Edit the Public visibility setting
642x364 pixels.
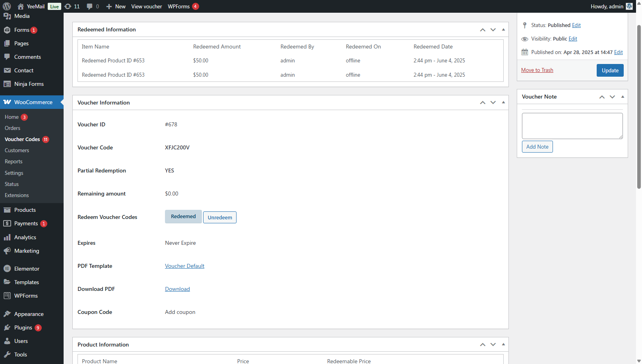573,39
